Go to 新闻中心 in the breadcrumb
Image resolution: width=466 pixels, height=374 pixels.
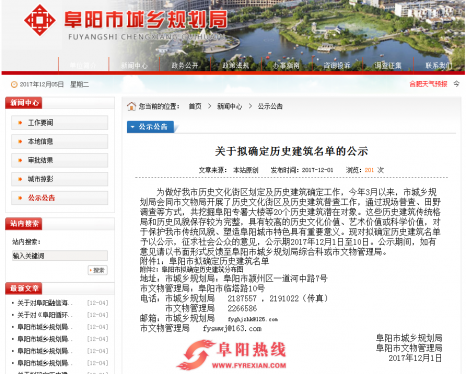[230, 106]
